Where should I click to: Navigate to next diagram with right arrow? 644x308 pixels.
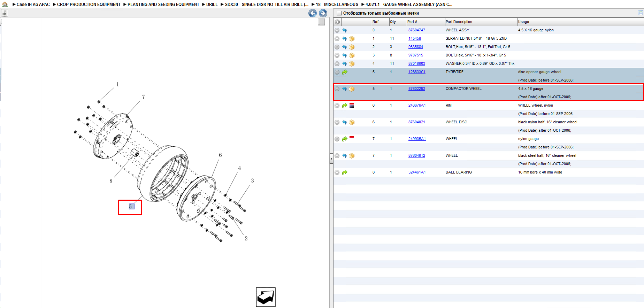tap(323, 13)
